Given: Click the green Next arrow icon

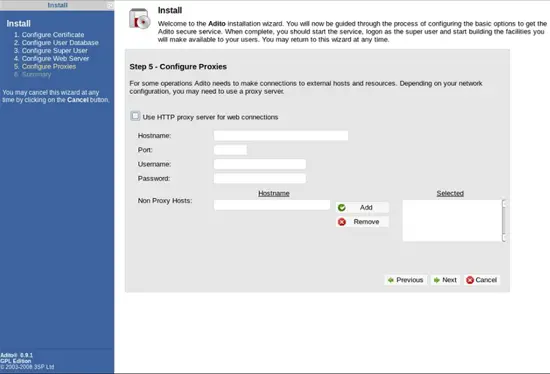Looking at the screenshot, I should tap(437, 280).
